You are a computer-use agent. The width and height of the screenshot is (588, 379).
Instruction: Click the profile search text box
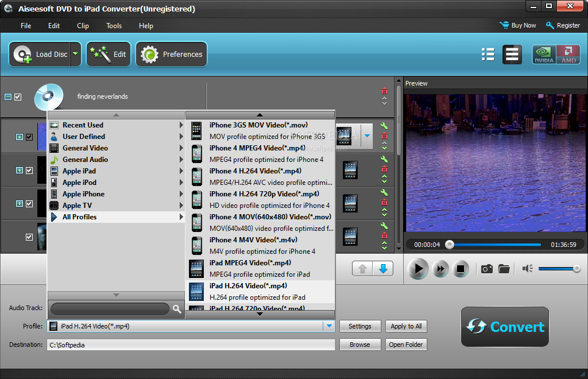click(110, 309)
